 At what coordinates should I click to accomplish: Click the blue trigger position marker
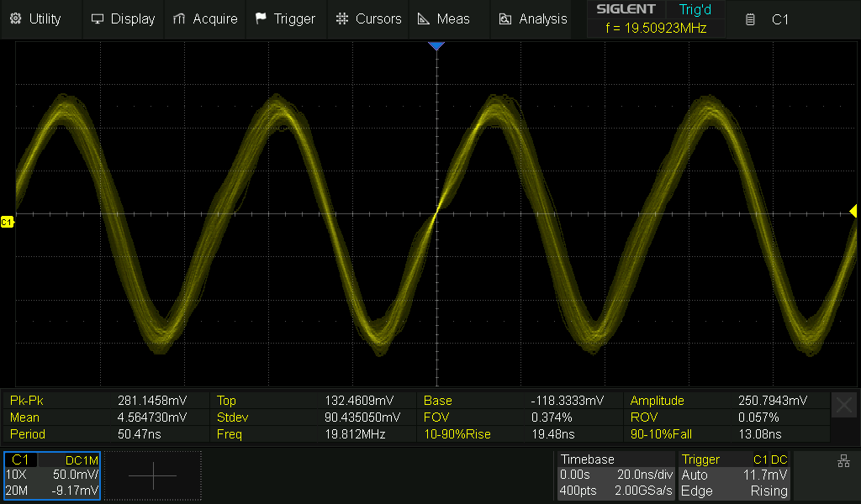tap(436, 46)
